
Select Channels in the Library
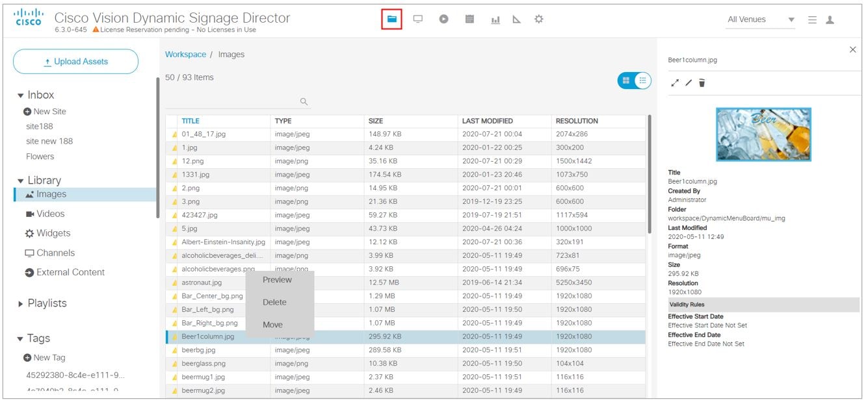coord(50,253)
